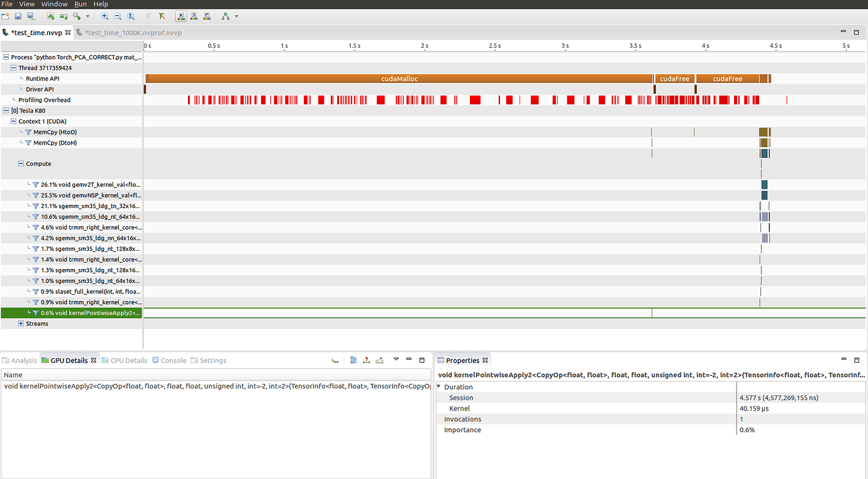Click the Zoom Out magnifier icon
The height and width of the screenshot is (479, 868).
point(118,16)
